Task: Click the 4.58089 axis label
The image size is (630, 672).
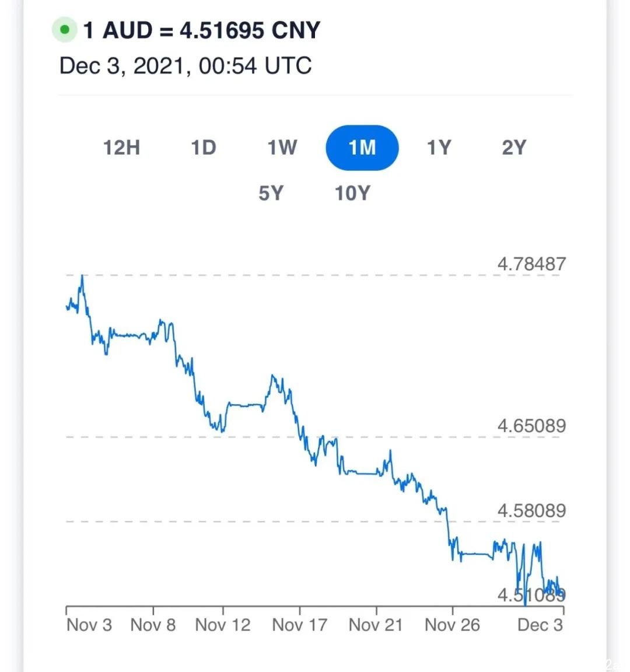Action: point(531,511)
